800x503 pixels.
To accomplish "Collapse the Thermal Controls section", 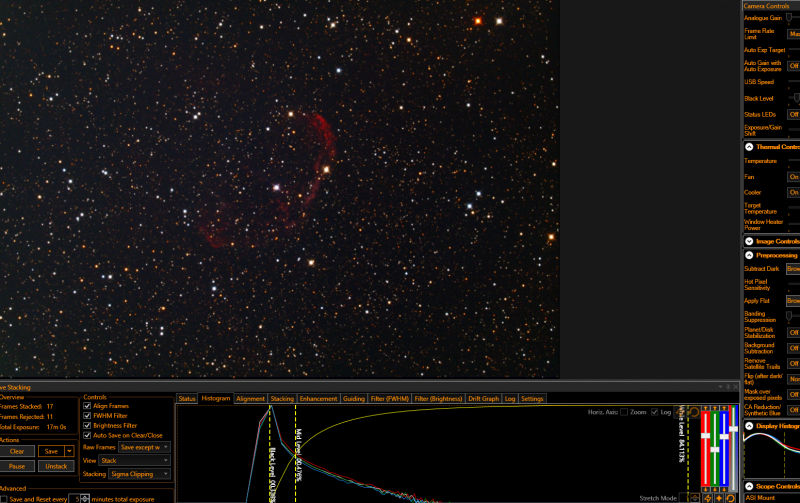I will pos(749,147).
